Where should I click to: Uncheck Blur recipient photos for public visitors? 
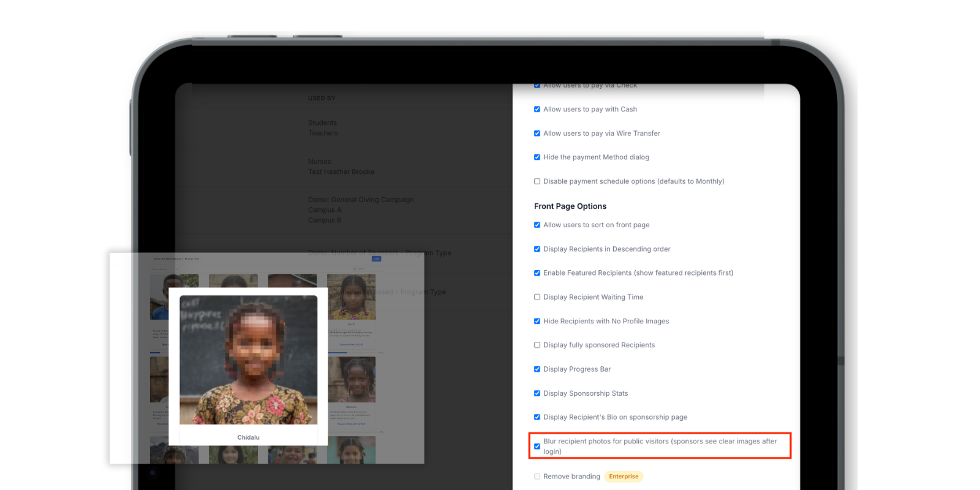[x=537, y=447]
